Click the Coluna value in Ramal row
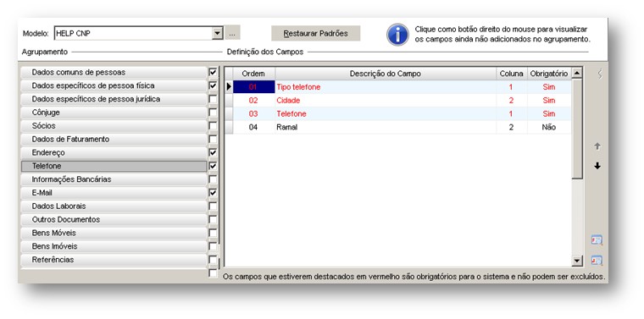The height and width of the screenshot is (319, 644). 511,127
